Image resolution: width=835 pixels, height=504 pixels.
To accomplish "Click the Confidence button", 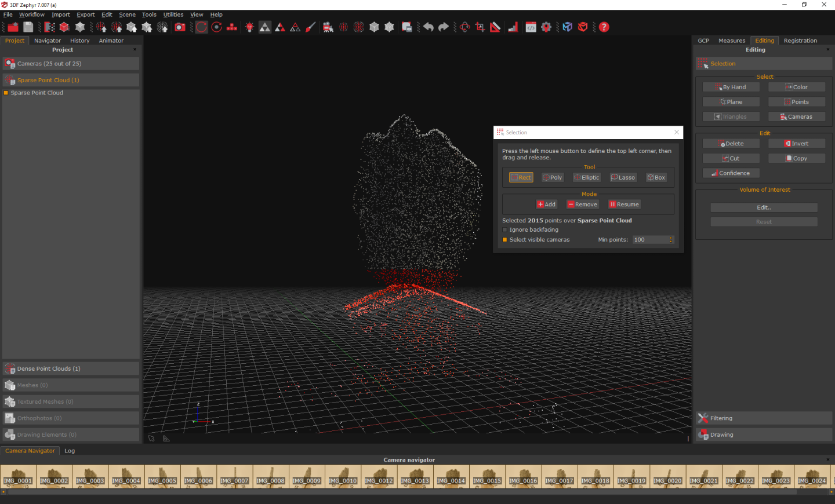I will (x=731, y=173).
